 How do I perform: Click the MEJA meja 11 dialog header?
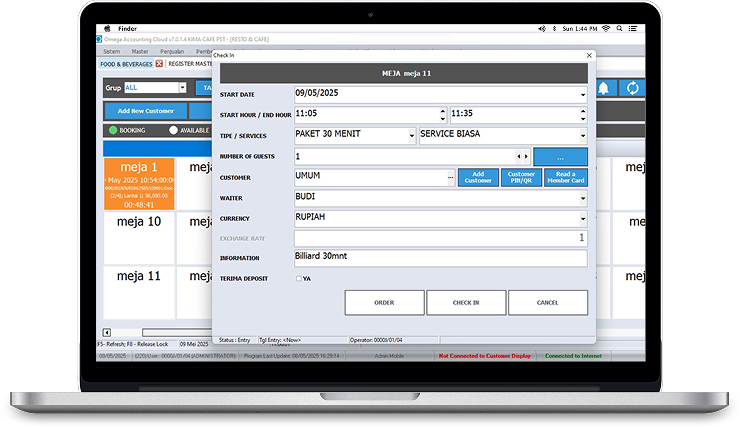pyautogui.click(x=404, y=74)
